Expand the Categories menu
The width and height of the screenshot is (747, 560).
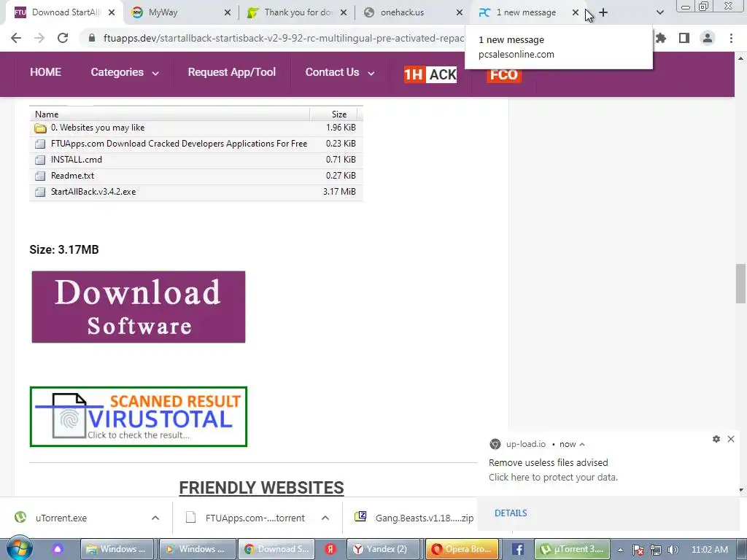[x=125, y=72]
